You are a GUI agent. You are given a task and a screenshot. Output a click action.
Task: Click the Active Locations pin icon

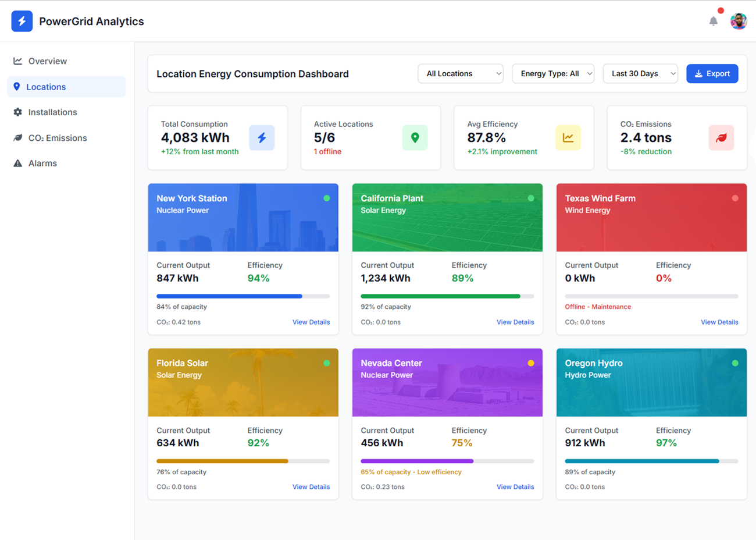[x=415, y=138]
